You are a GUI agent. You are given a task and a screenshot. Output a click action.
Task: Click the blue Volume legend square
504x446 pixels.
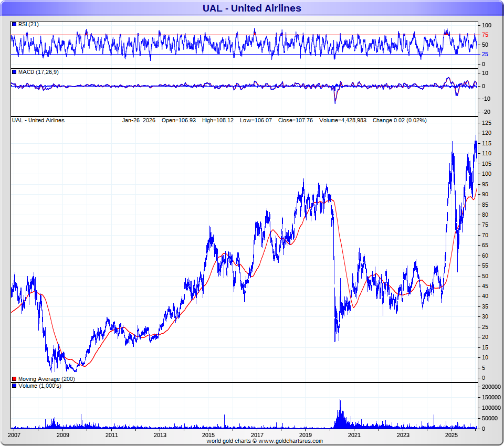tap(14, 386)
